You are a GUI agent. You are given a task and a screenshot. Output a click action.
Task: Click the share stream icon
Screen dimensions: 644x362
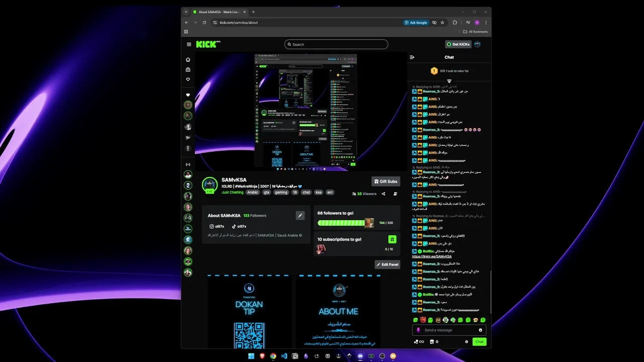click(383, 194)
